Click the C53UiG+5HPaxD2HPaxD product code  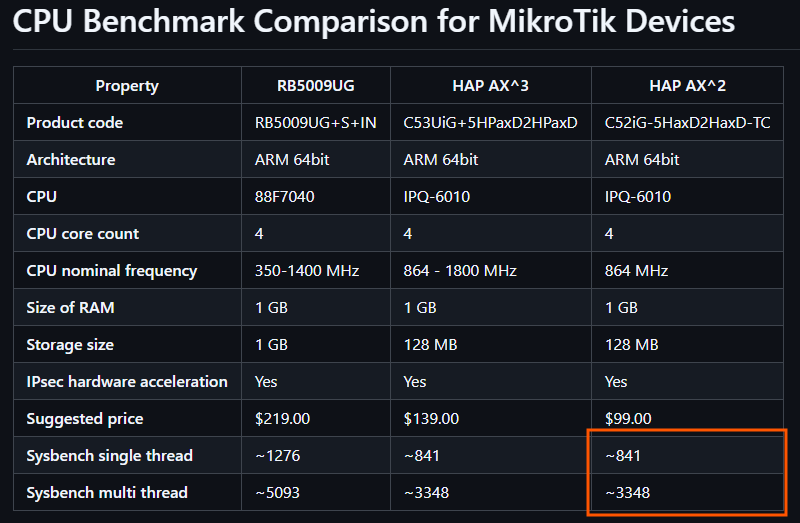pyautogui.click(x=491, y=123)
